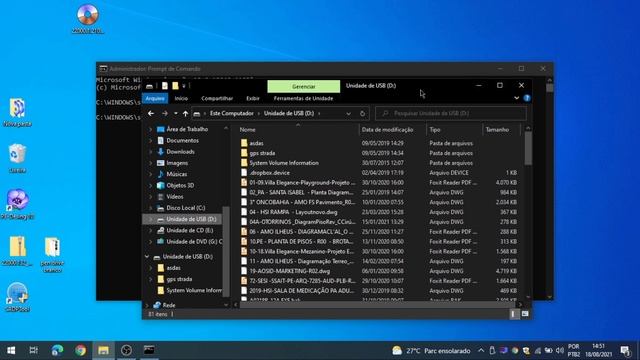Select System Volume Information folder in list
640x360 pixels.
(x=284, y=163)
